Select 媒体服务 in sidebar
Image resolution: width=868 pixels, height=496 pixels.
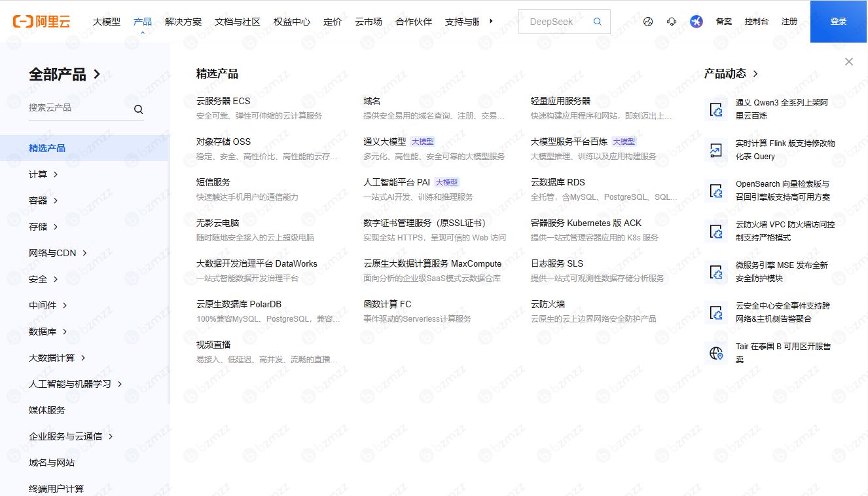[x=47, y=410]
